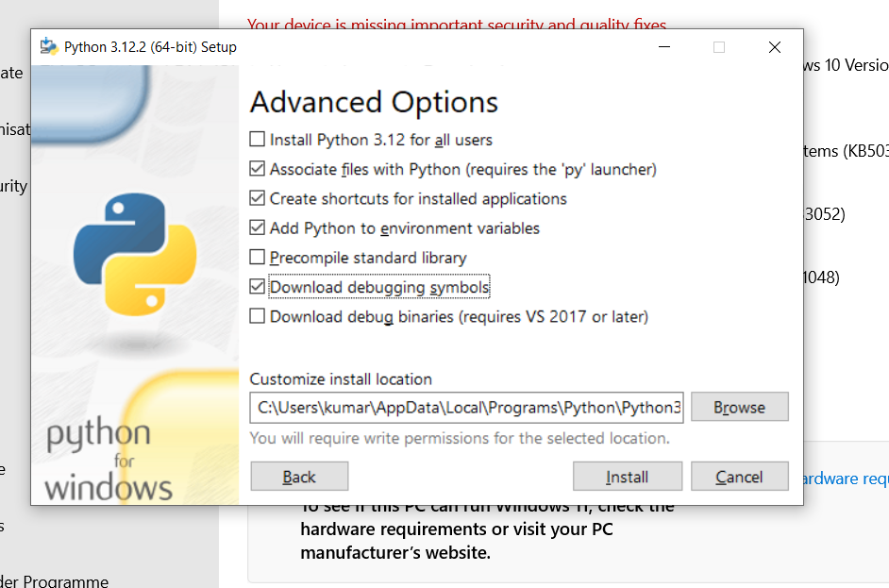Disable Download debugging symbols

(256, 287)
